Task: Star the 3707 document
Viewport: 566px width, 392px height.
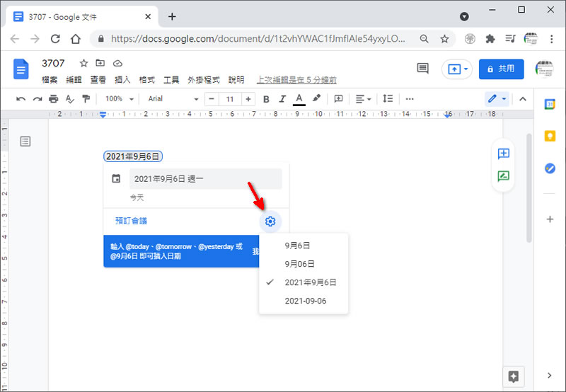Action: coord(83,64)
